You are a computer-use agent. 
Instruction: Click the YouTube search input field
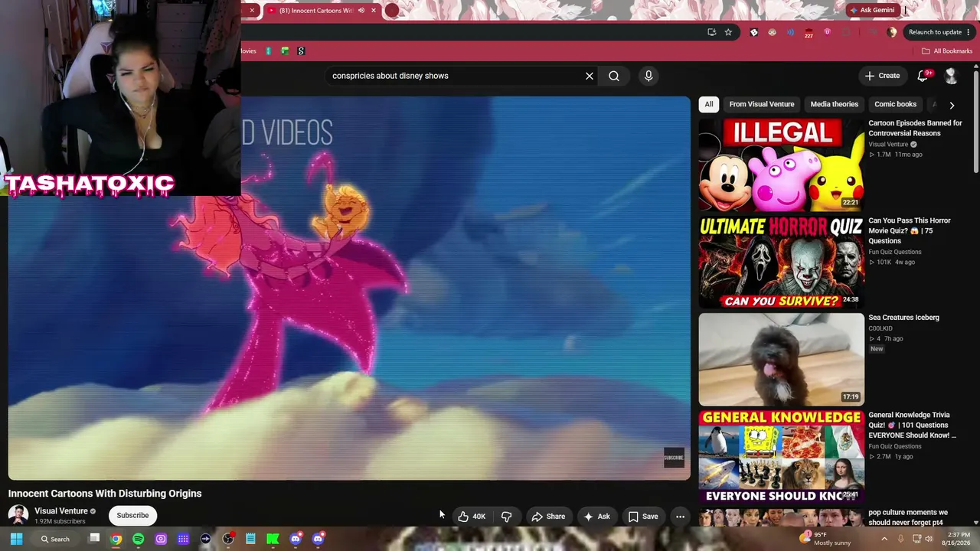(456, 76)
